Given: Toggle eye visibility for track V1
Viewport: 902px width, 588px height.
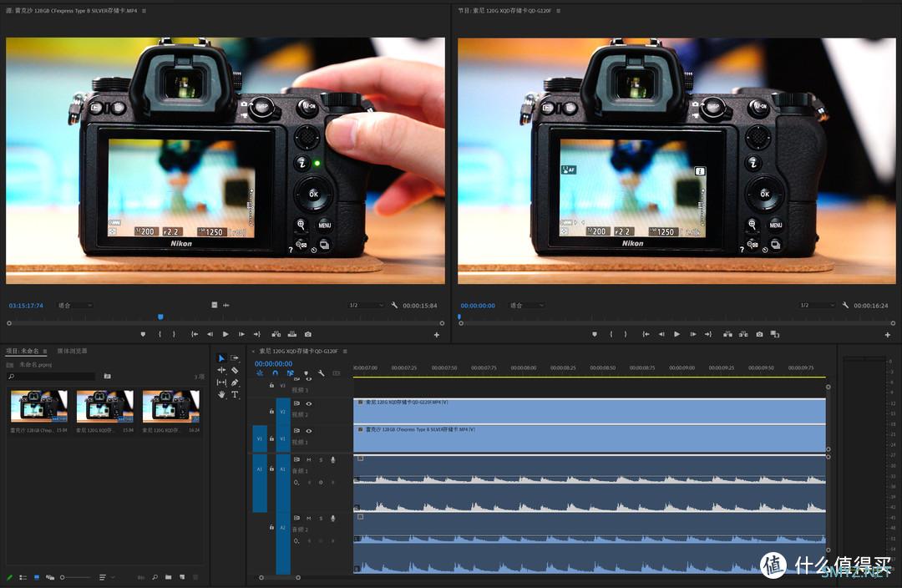Looking at the screenshot, I should [309, 430].
